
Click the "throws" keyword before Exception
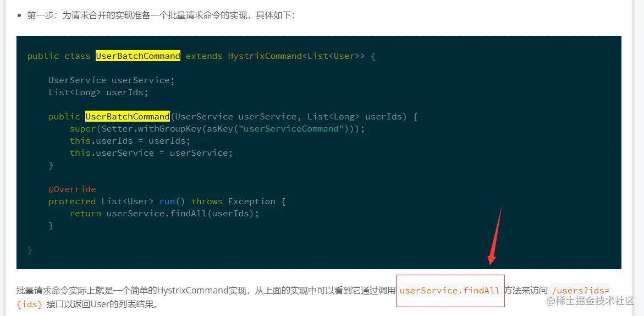pyautogui.click(x=207, y=201)
